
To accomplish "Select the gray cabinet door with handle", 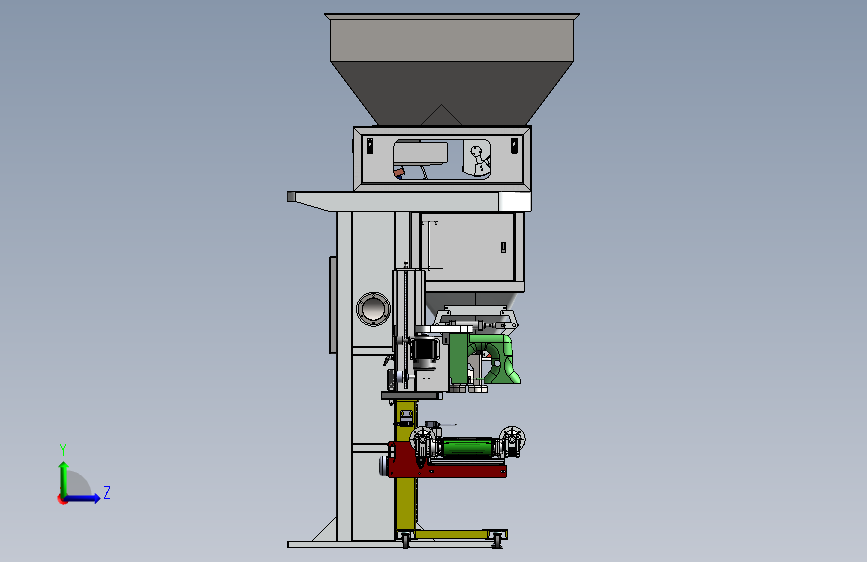I will (x=468, y=247).
